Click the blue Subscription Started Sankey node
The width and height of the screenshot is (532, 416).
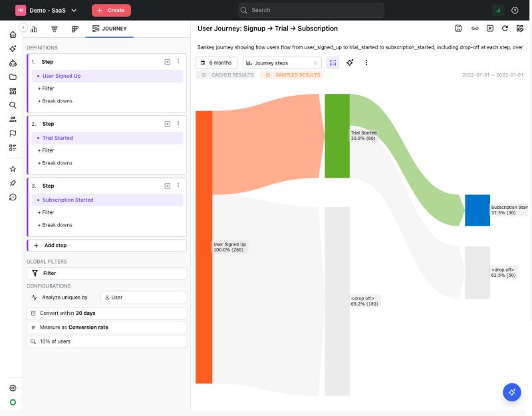(x=477, y=210)
